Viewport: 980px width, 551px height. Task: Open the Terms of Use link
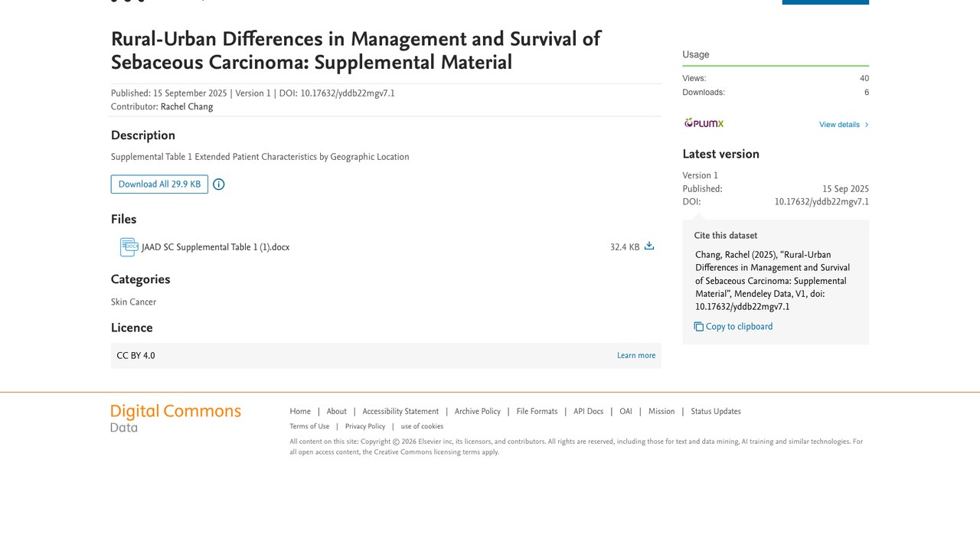(309, 427)
